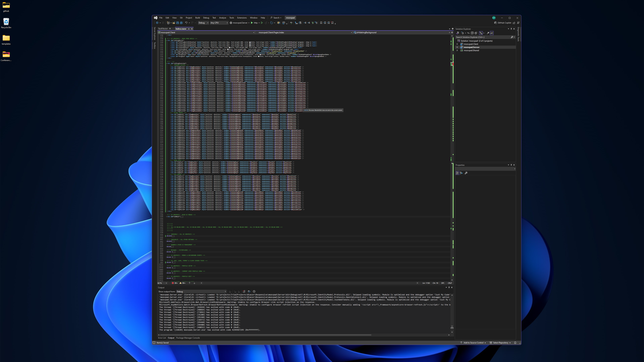644x362 pixels.
Task: Open the Git menu
Action: [x=181, y=18]
